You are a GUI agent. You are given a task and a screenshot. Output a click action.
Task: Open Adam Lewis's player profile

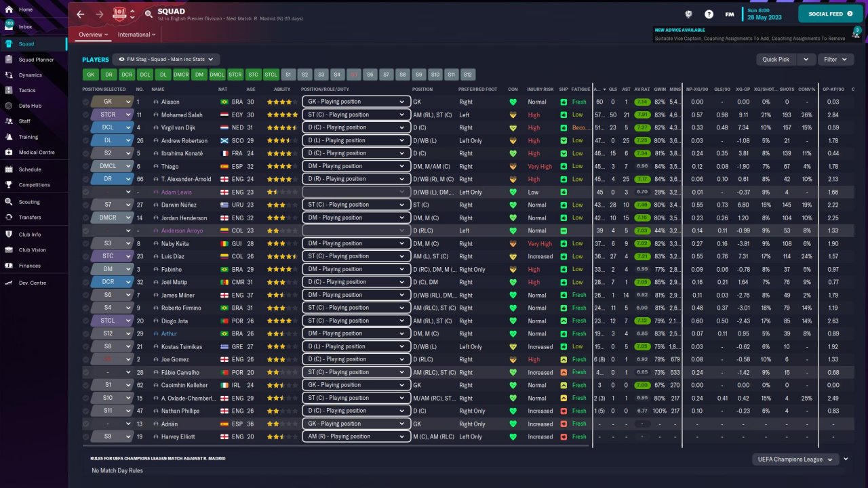(x=176, y=192)
